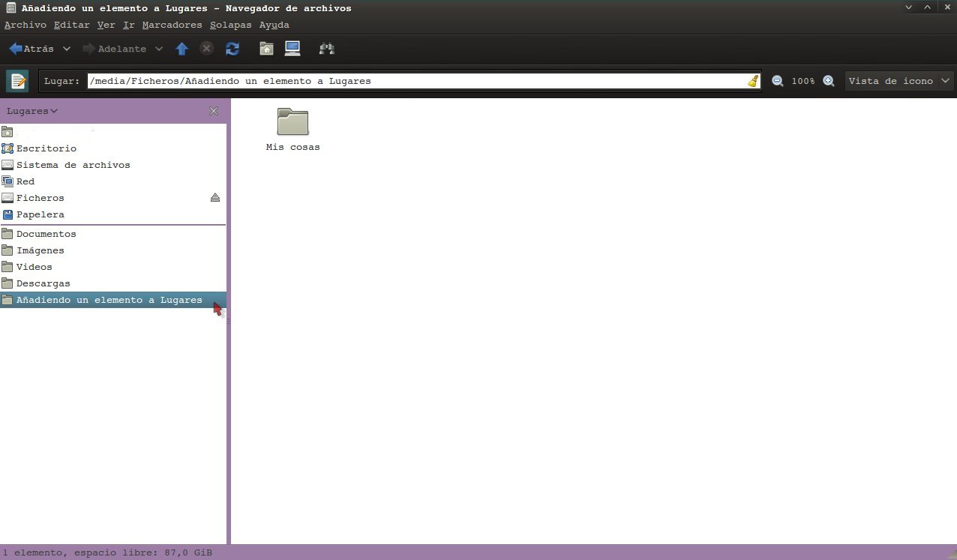
Task: Open the Archivo menu
Action: click(x=25, y=25)
